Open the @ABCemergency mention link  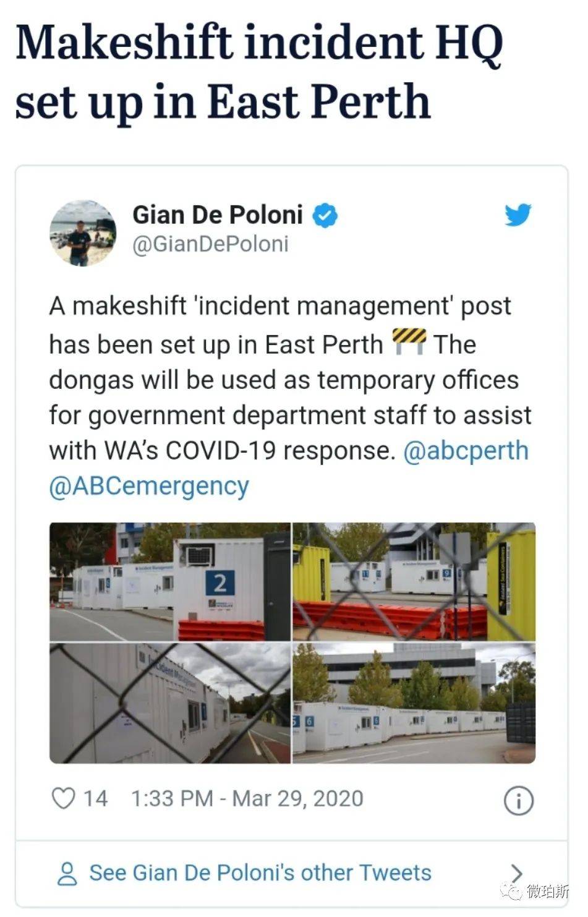[x=149, y=486]
